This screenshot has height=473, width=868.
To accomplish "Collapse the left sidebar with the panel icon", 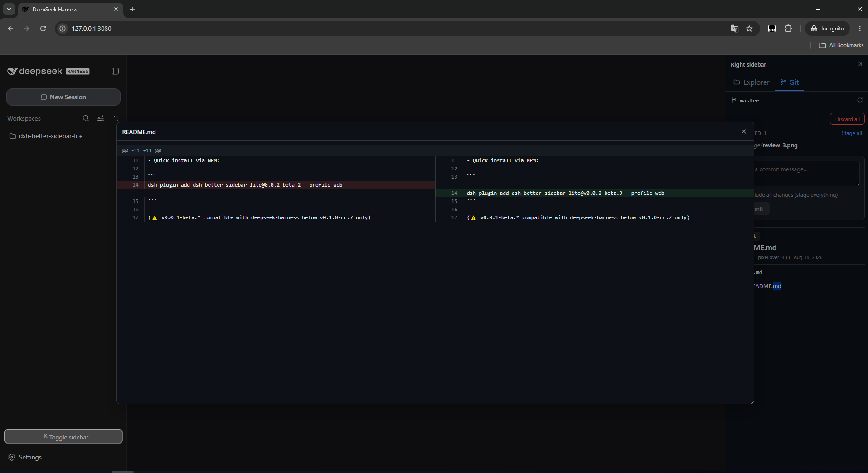I will coord(115,71).
